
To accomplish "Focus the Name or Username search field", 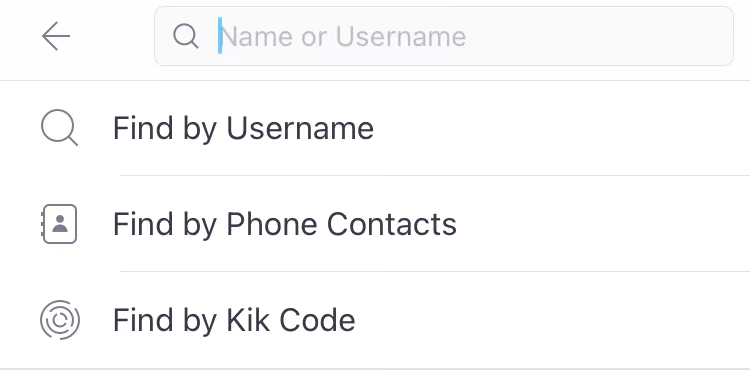I will tap(443, 36).
